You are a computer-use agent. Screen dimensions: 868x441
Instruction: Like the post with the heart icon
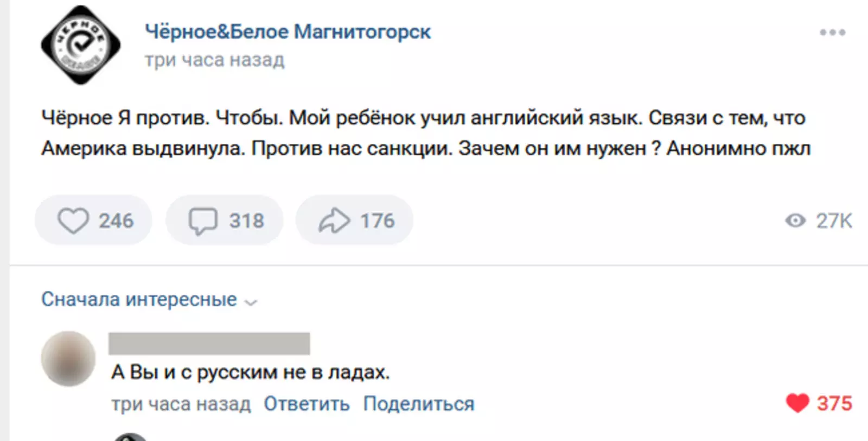tap(73, 220)
